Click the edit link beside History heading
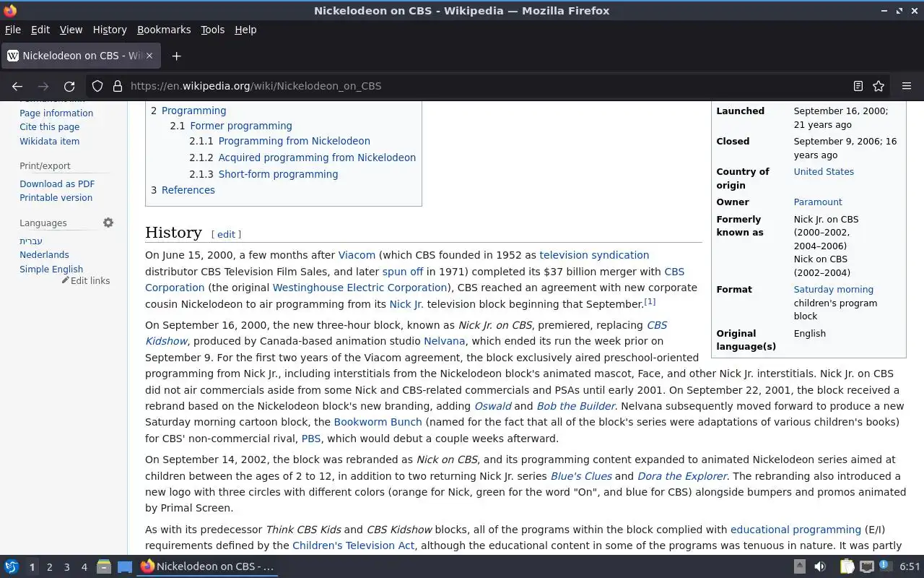 click(226, 234)
